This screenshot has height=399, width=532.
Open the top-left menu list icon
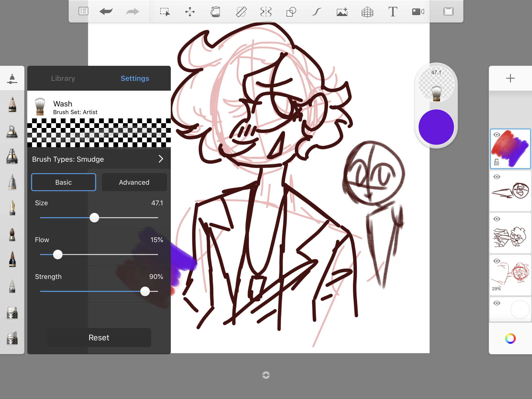coord(83,11)
